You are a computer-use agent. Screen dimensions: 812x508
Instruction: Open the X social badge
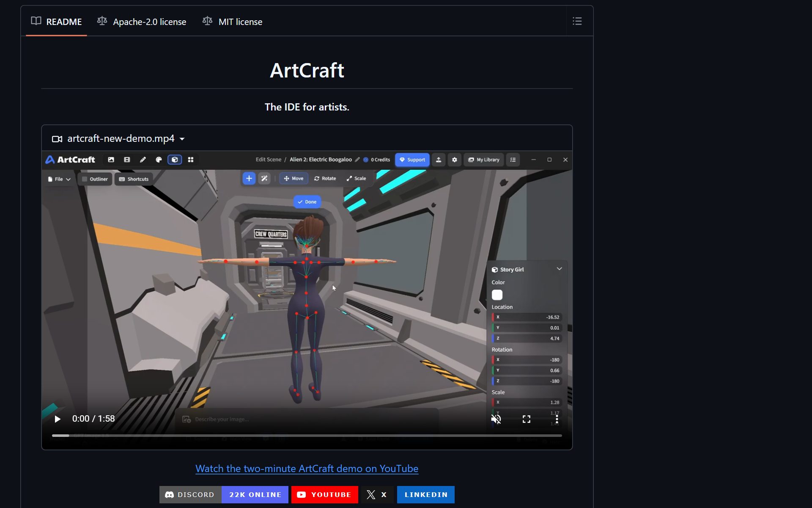377,494
